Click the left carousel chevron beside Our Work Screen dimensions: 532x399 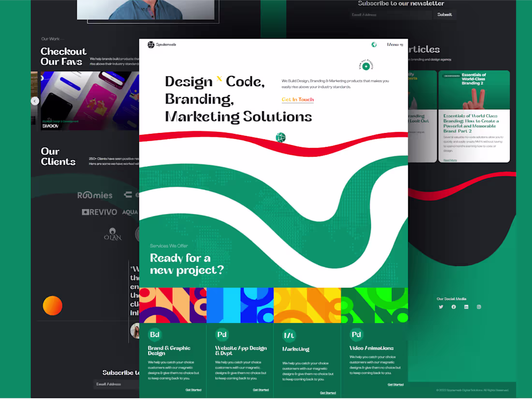[x=34, y=101]
